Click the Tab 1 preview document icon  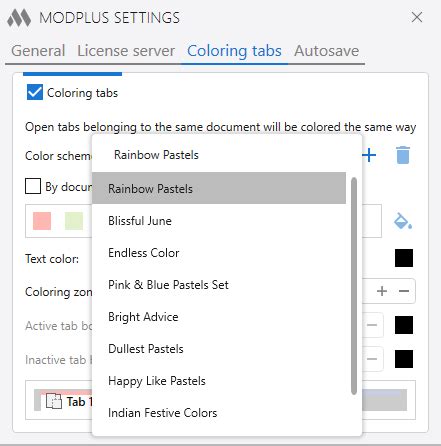54,401
